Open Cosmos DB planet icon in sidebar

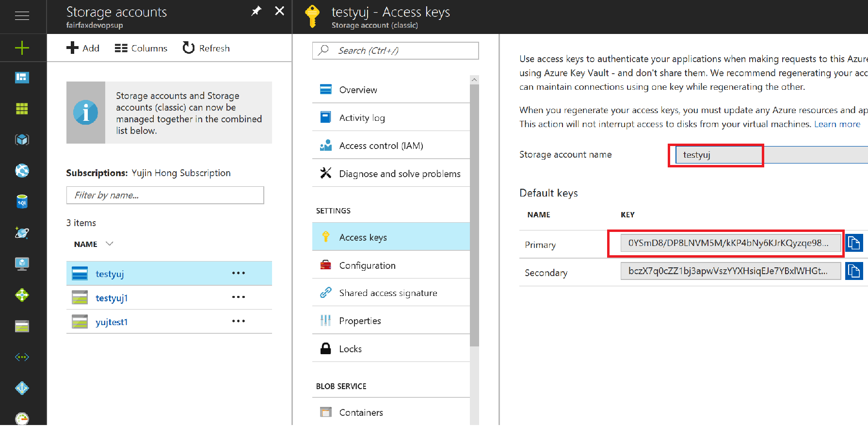22,232
